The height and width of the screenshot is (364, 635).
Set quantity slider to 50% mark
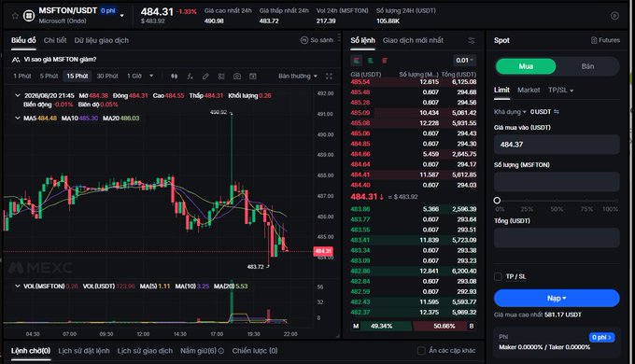click(557, 201)
